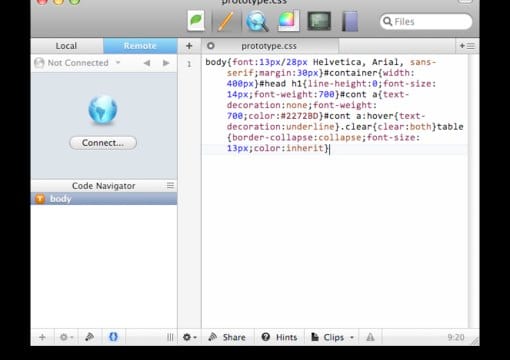Open the sidebar gear action menu
510x360 pixels.
[66, 337]
